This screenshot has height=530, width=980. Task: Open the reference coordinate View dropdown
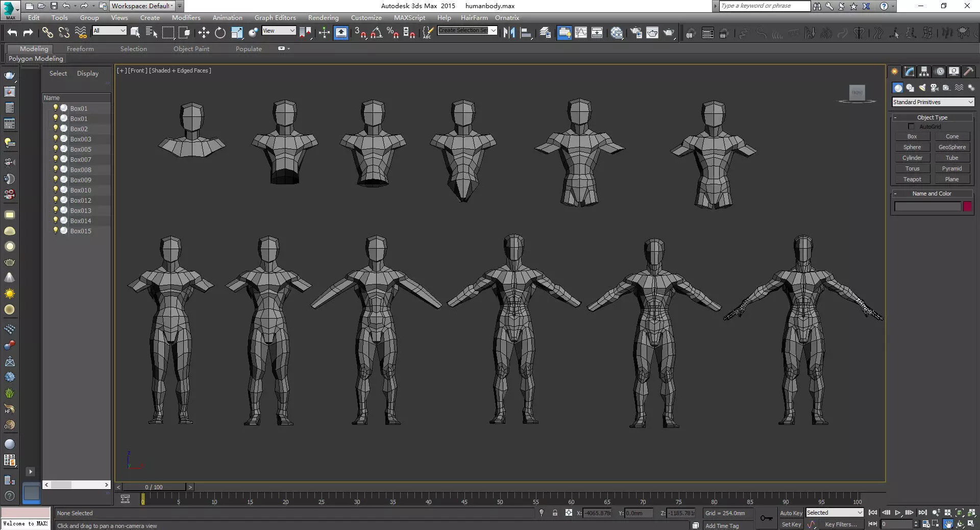point(279,31)
